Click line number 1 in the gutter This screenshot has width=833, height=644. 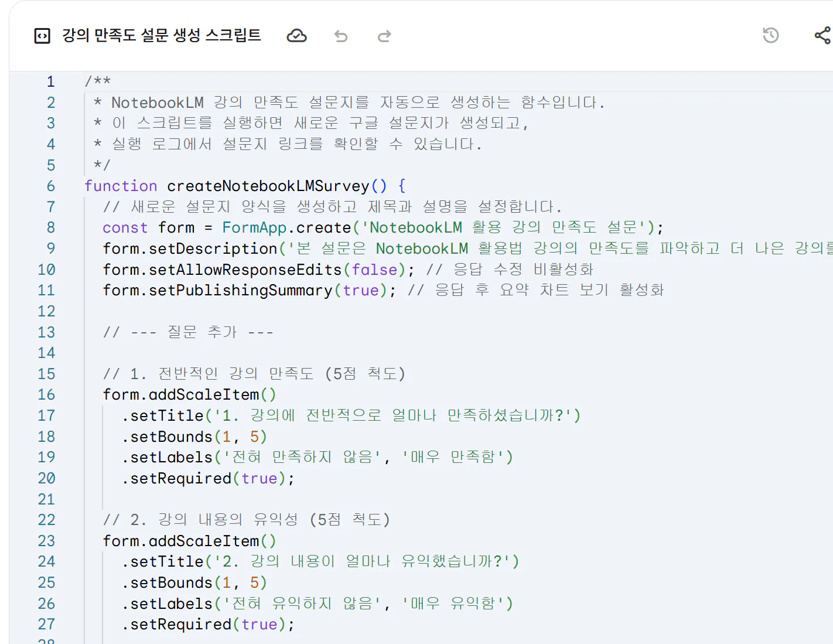pos(51,81)
